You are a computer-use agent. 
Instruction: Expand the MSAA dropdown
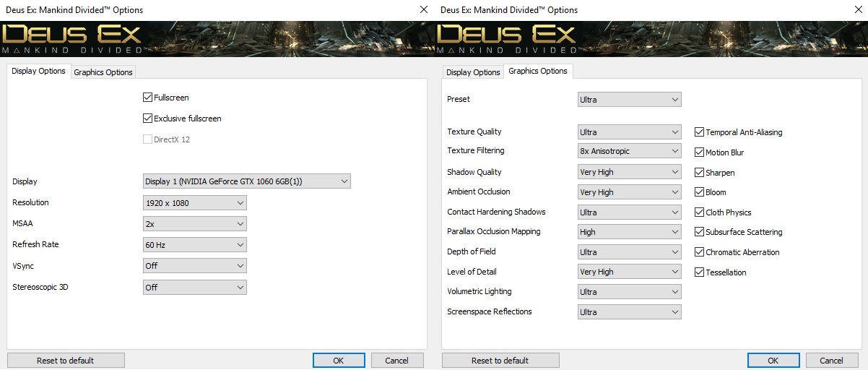[x=195, y=224]
